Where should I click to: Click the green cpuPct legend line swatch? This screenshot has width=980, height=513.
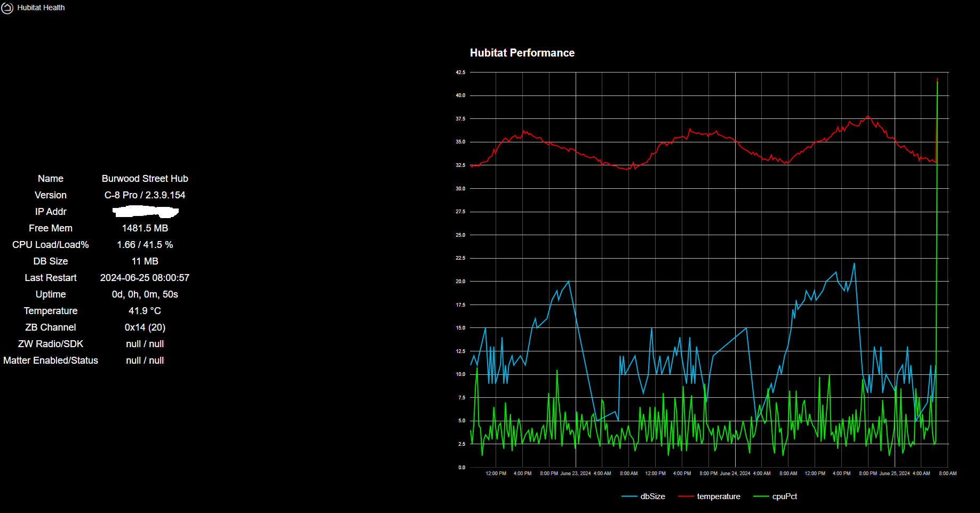761,496
